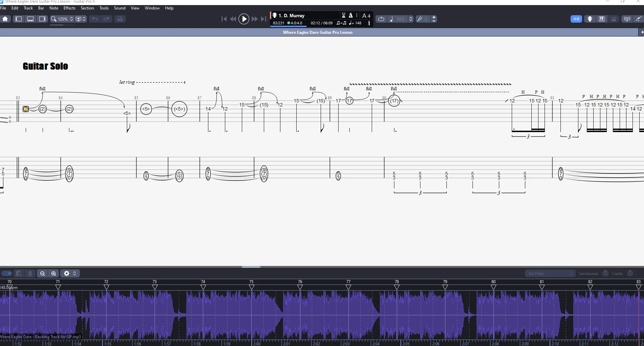The height and width of the screenshot is (346, 644).
Task: Toggle the count-in hourglass icon
Action: [344, 15]
